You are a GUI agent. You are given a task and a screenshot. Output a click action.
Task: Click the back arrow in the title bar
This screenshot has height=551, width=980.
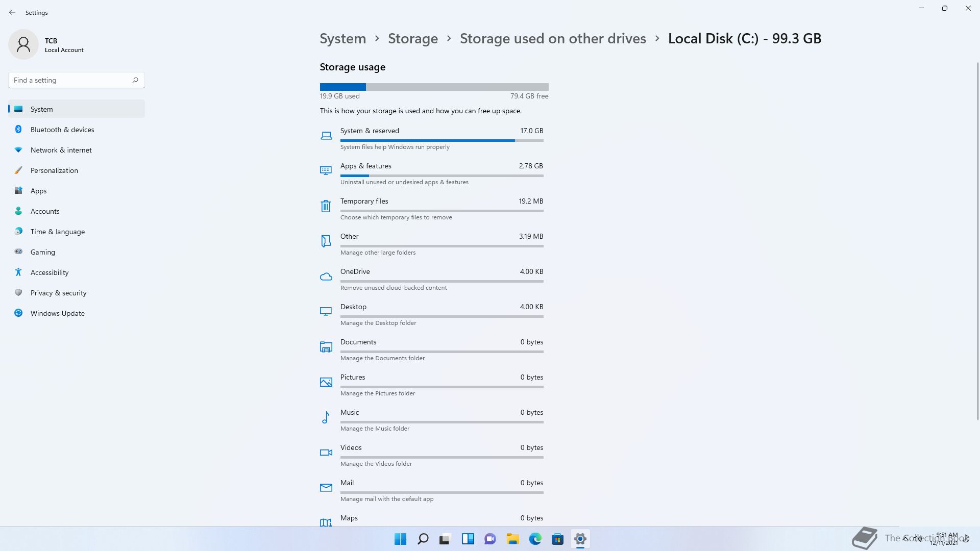coord(12,12)
